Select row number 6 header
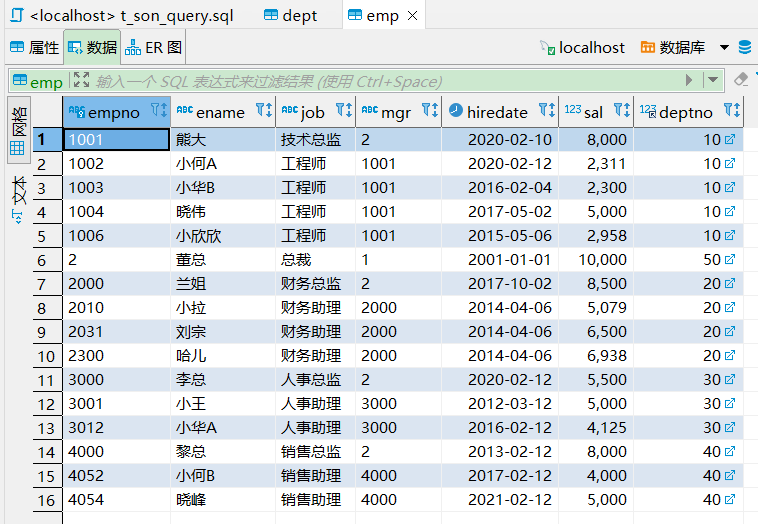This screenshot has height=524, width=758. coord(47,260)
